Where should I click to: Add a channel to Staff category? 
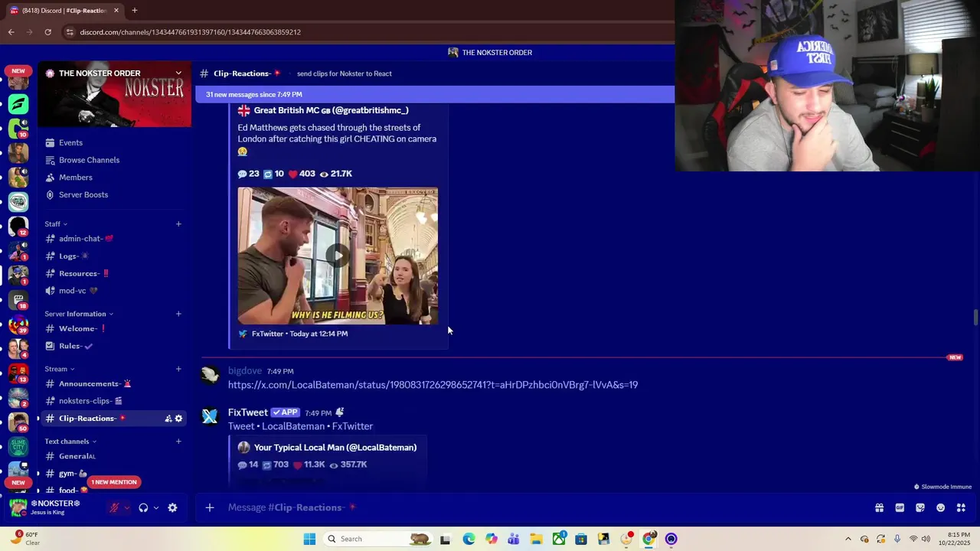pos(178,224)
